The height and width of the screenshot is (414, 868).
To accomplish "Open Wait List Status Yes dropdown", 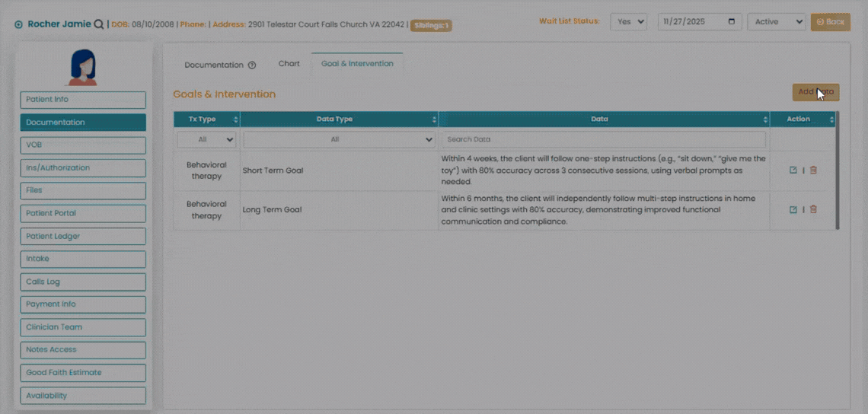I will pos(628,21).
